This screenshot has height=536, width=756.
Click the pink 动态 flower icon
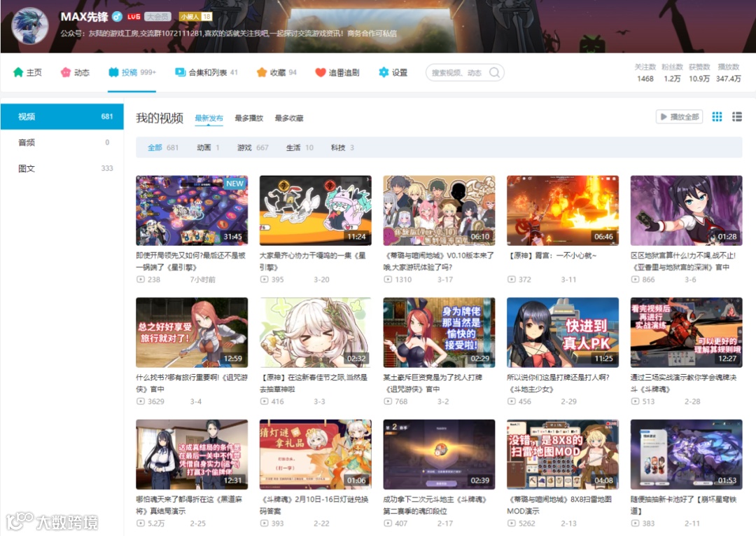[x=66, y=72]
